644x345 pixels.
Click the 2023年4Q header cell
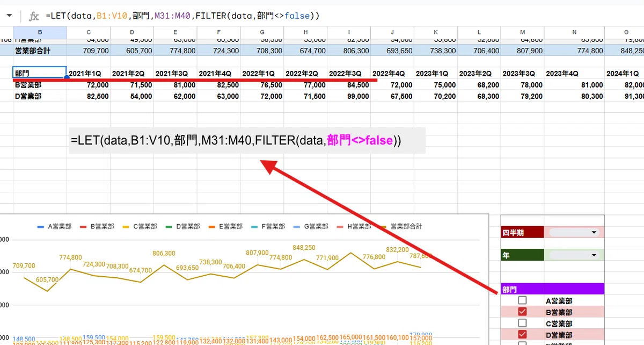pyautogui.click(x=574, y=73)
